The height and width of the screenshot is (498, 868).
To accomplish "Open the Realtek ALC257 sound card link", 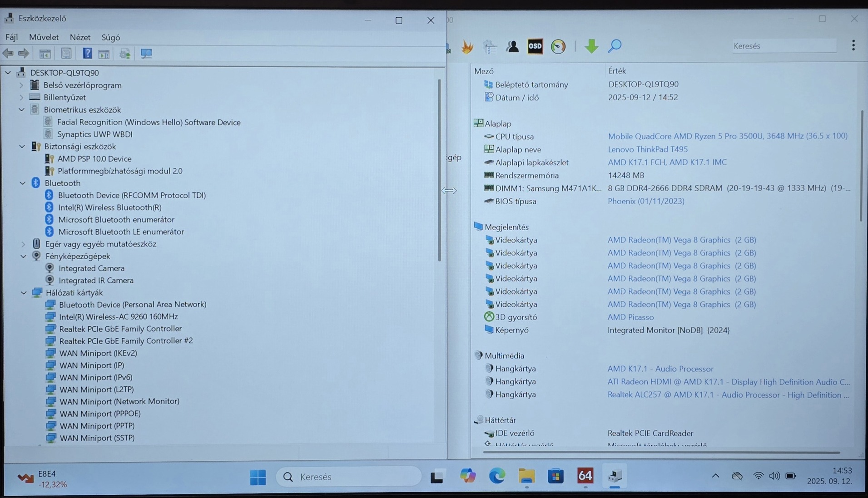I will pos(728,395).
